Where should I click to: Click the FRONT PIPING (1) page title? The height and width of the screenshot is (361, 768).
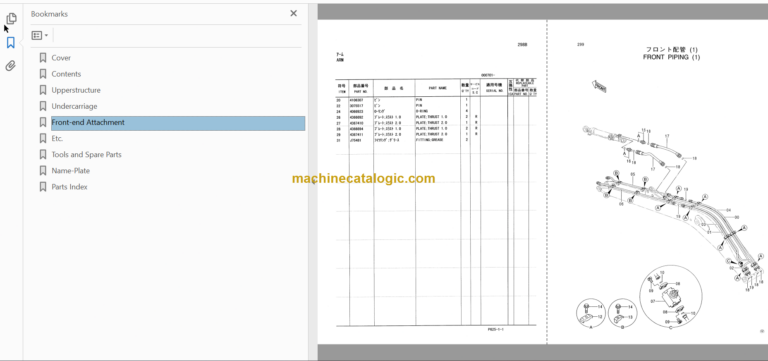coord(672,57)
